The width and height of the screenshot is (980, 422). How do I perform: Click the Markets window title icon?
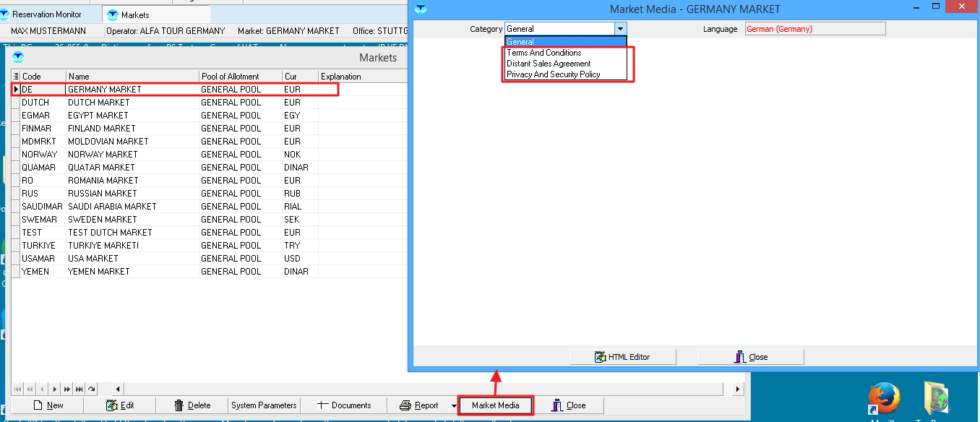18,58
